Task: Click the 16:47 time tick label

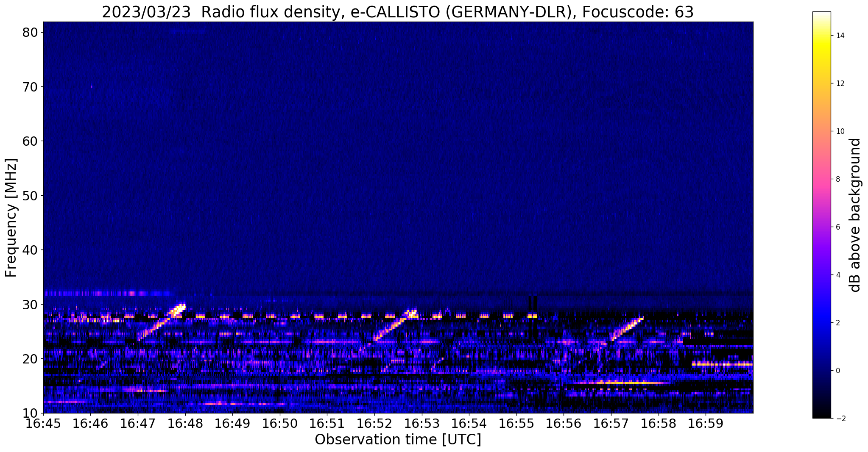Action: click(138, 424)
